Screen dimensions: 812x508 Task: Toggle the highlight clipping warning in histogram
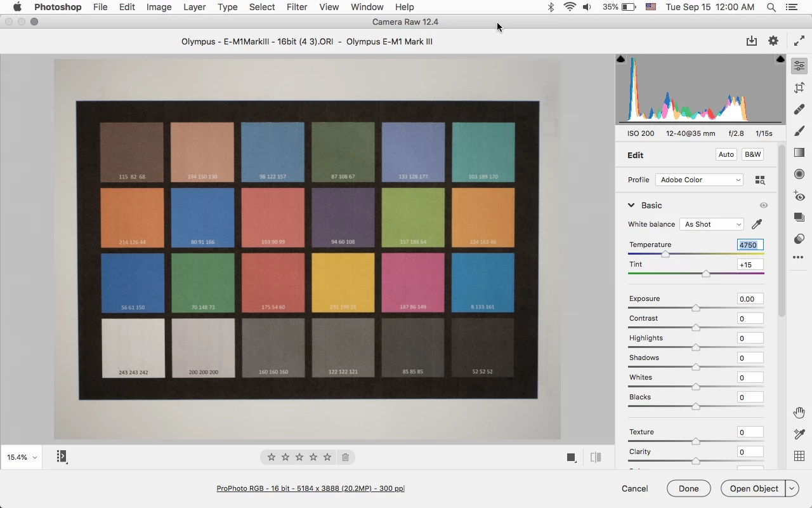coord(780,59)
